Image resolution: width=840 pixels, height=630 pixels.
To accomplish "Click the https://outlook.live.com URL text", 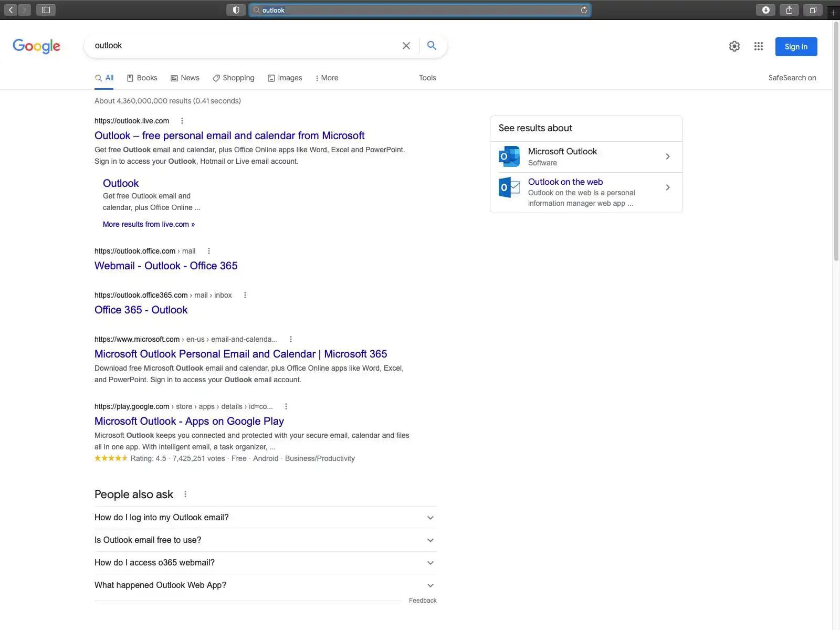I will (x=132, y=121).
